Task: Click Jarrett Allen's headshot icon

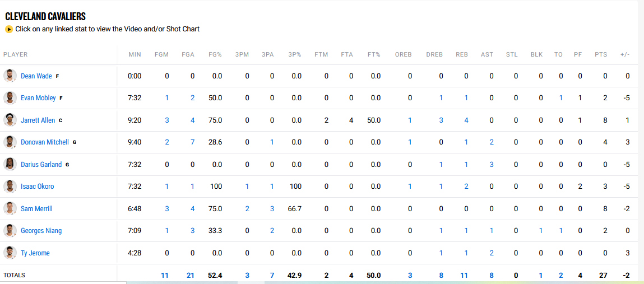Action: 10,120
